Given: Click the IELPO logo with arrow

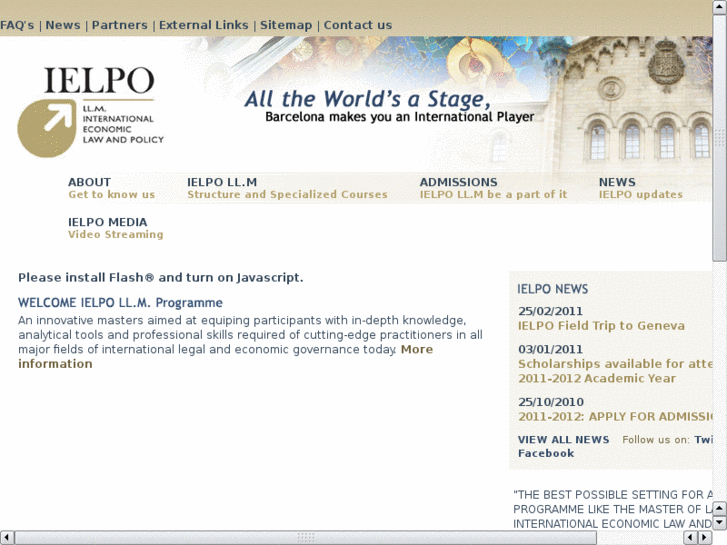Looking at the screenshot, I should (x=91, y=111).
